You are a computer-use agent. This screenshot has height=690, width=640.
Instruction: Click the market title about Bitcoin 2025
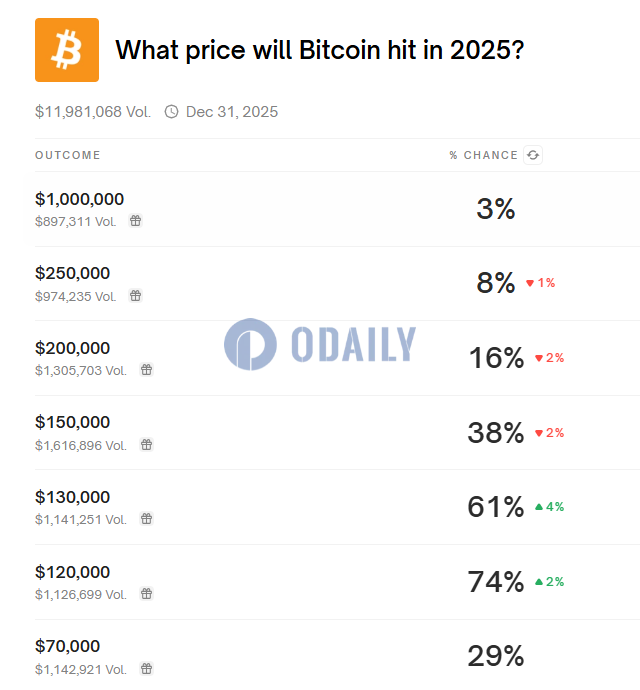click(320, 50)
